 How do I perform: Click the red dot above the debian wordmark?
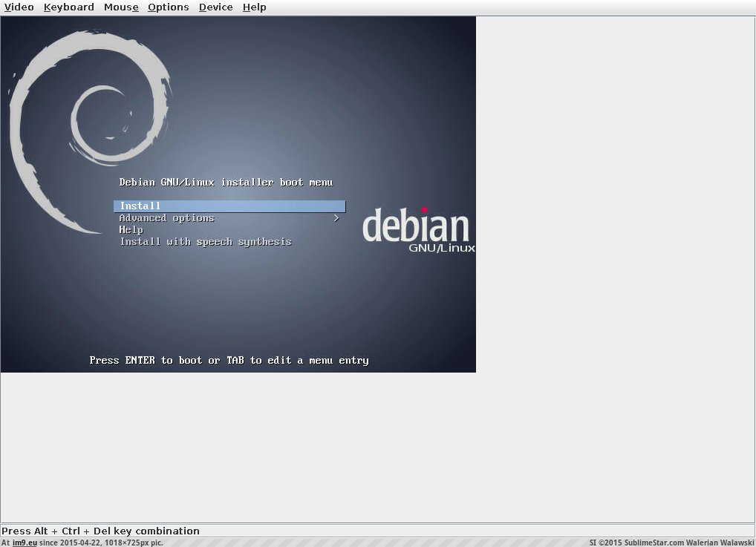click(424, 210)
